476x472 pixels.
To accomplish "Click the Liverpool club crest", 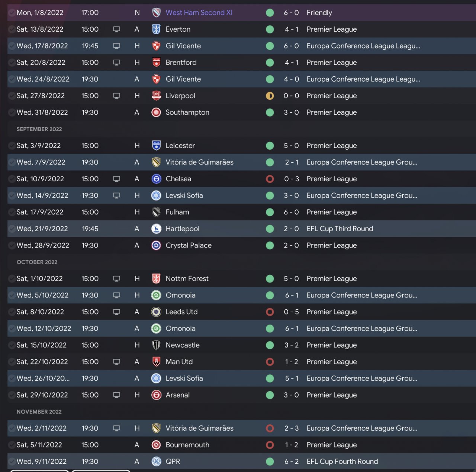I will (x=156, y=96).
